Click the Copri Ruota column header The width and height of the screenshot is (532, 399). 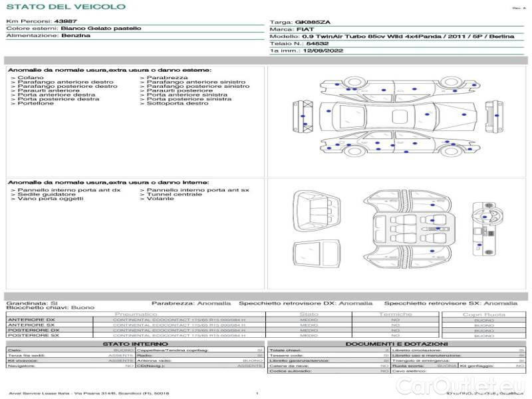[x=483, y=314]
